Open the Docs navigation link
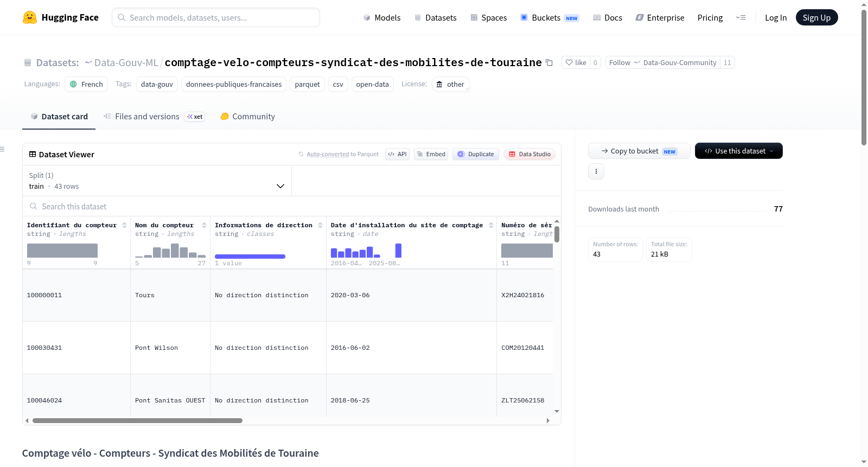868x467 pixels. coord(608,17)
